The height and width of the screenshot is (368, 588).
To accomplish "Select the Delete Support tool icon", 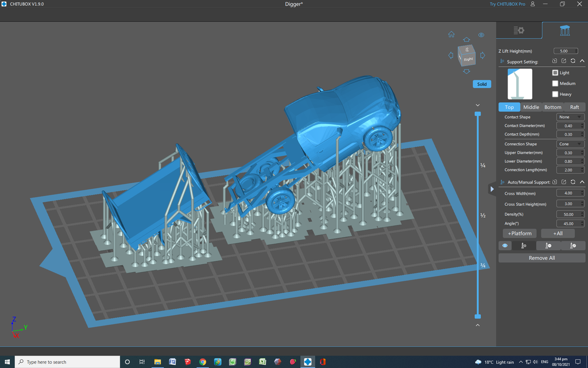I will (548, 246).
